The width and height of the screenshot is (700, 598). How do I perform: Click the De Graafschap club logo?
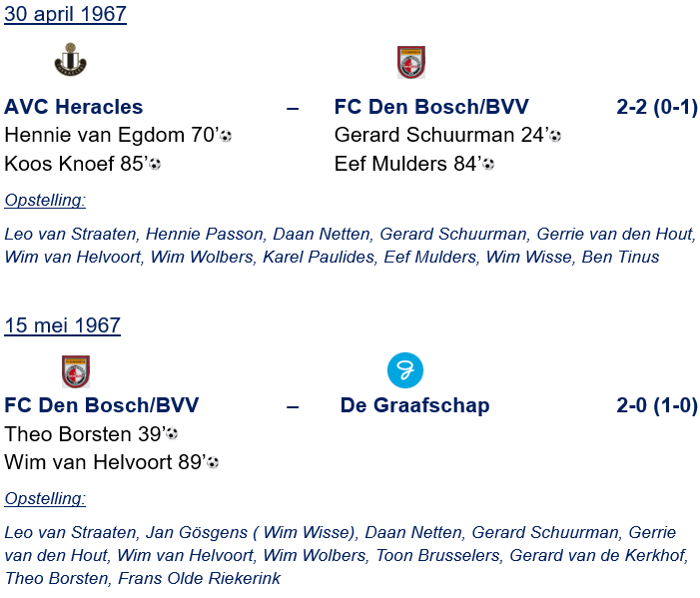click(405, 370)
